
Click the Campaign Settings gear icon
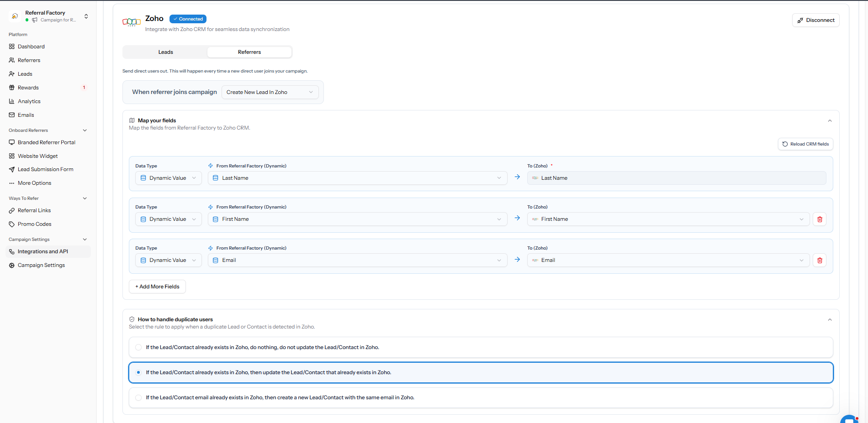point(12,265)
